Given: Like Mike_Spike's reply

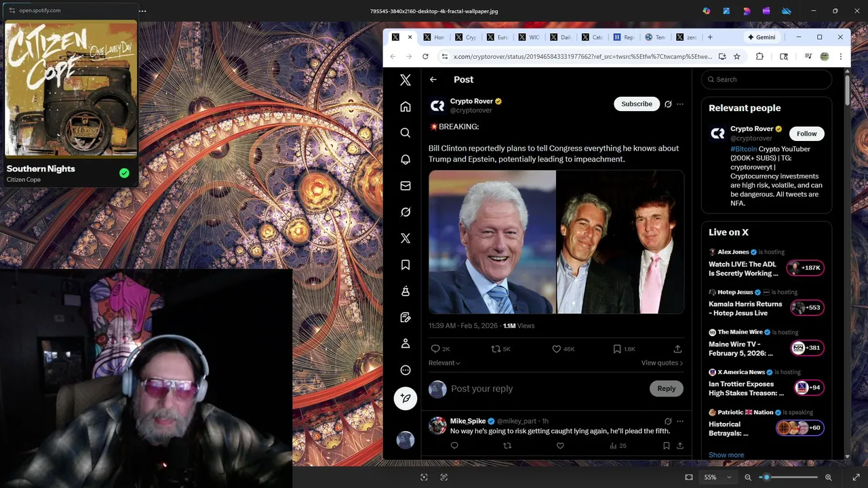Looking at the screenshot, I should pyautogui.click(x=560, y=445).
